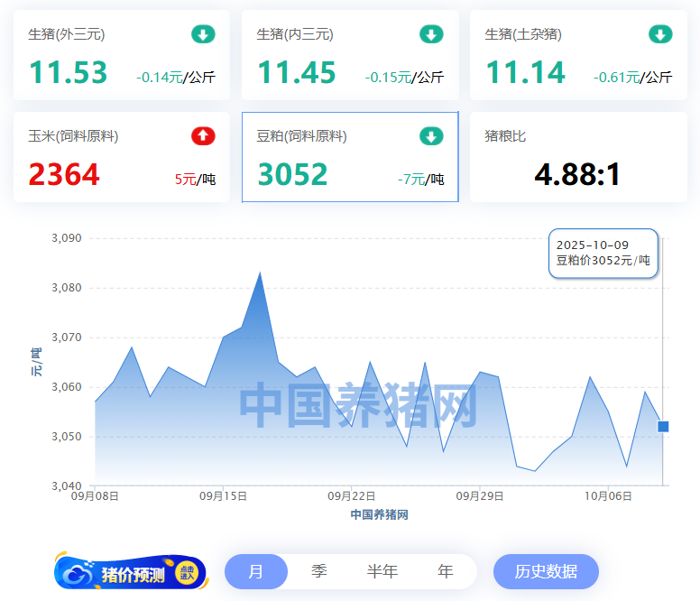Click green down arrow on 生猪(外三元) card
The height and width of the screenshot is (601, 700).
(203, 35)
